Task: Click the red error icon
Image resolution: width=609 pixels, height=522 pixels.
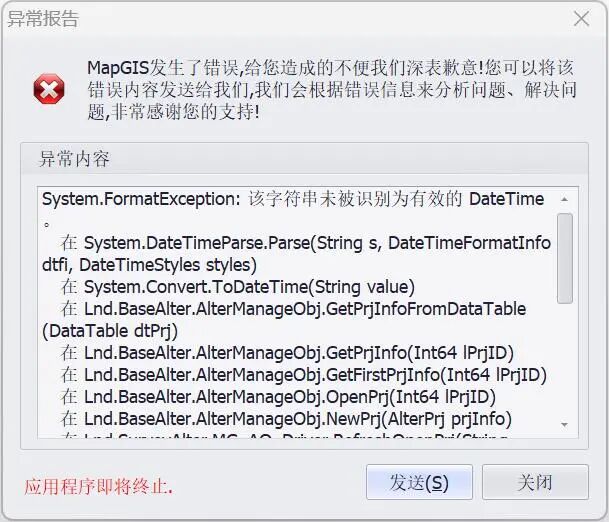Action: tap(48, 90)
